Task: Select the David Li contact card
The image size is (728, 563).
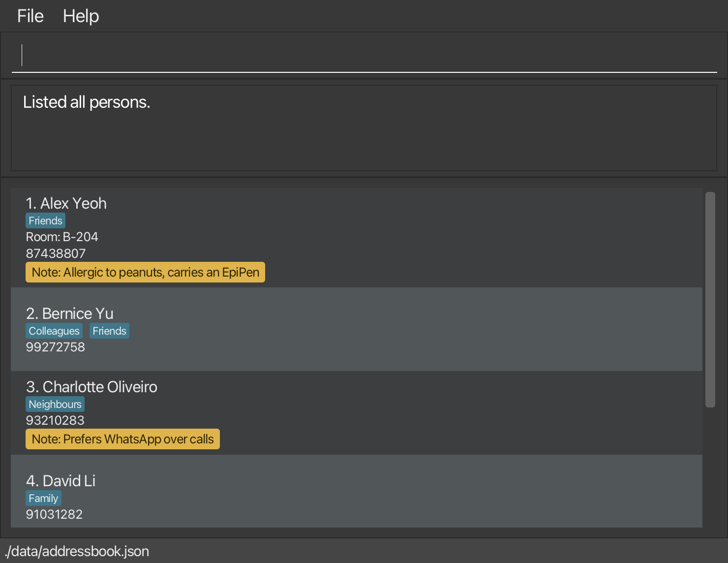Action: (x=357, y=491)
